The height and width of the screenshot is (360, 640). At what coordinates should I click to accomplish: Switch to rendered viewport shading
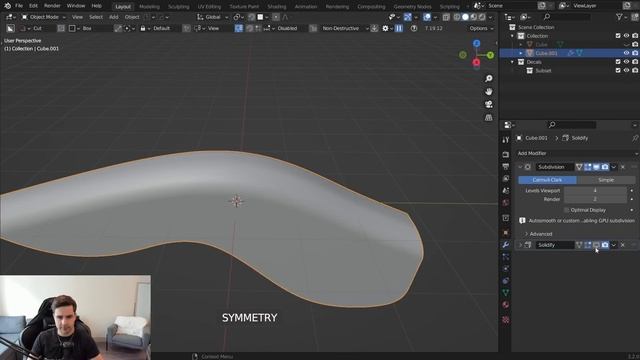(482, 17)
